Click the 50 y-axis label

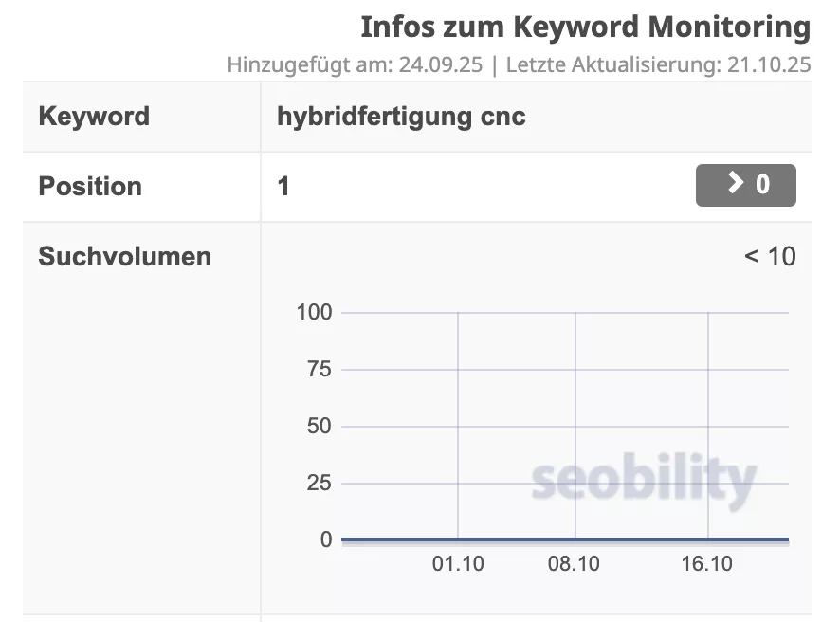tap(320, 426)
